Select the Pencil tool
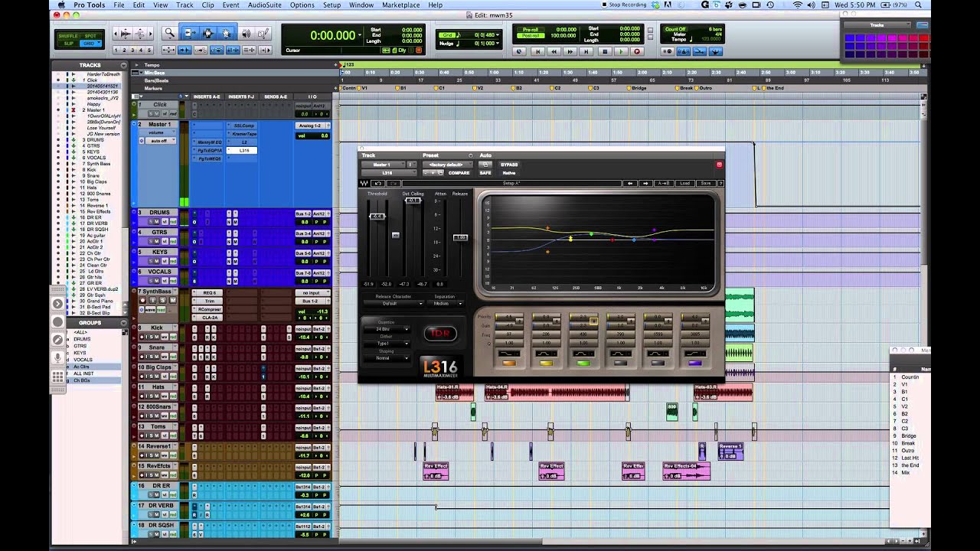980x551 pixels. pyautogui.click(x=263, y=34)
